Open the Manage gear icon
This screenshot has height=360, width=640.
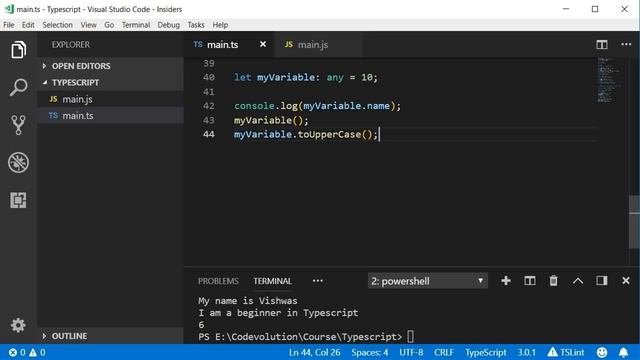click(18, 325)
